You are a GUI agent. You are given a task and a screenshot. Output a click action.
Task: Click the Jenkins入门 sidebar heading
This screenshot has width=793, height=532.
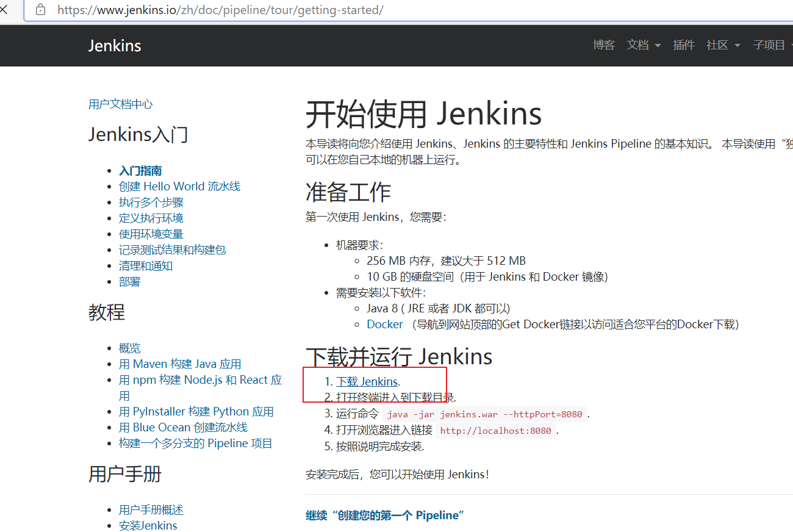pyautogui.click(x=138, y=134)
